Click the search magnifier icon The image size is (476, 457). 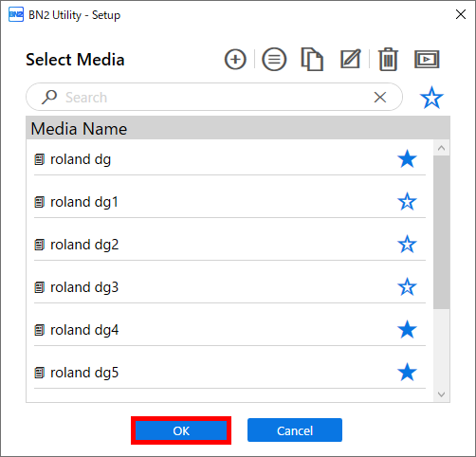49,97
